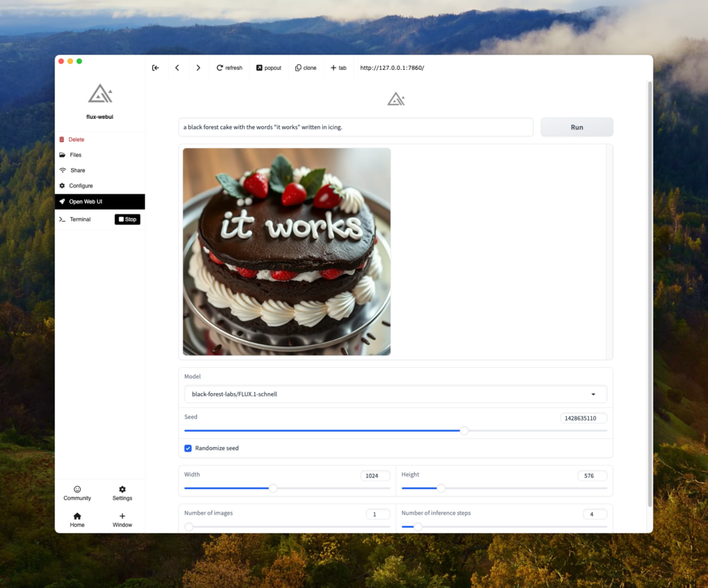
Task: Click the folder icon beside Files
Action: (x=62, y=155)
